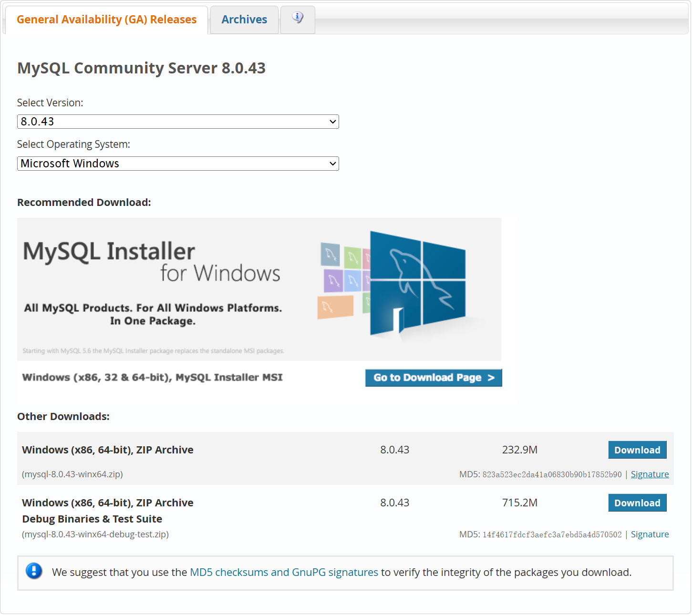Open Signature link for mysql-8.0.43-winx64.zip
692x616 pixels.
[650, 474]
